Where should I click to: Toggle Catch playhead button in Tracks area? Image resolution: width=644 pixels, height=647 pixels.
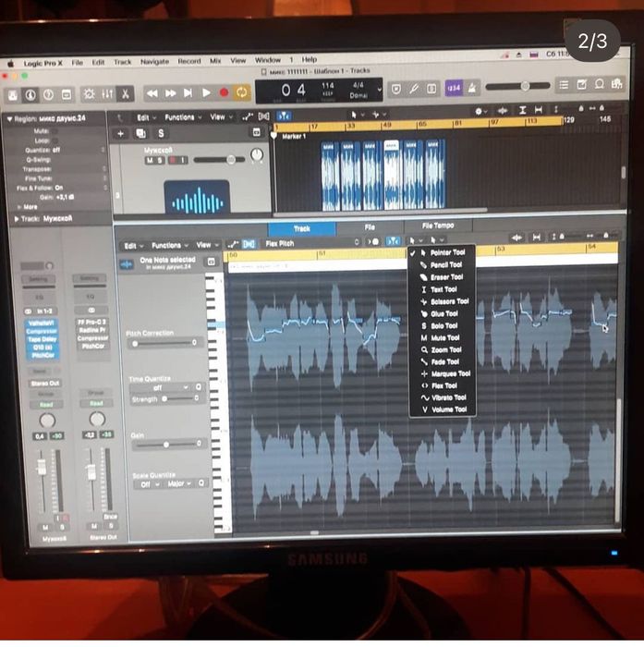(x=284, y=116)
